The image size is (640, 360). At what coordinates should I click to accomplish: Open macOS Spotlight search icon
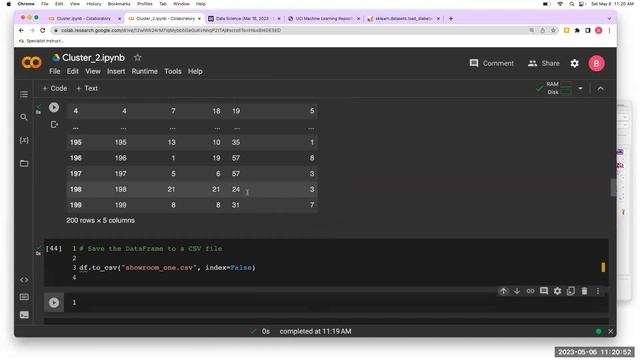tap(571, 4)
